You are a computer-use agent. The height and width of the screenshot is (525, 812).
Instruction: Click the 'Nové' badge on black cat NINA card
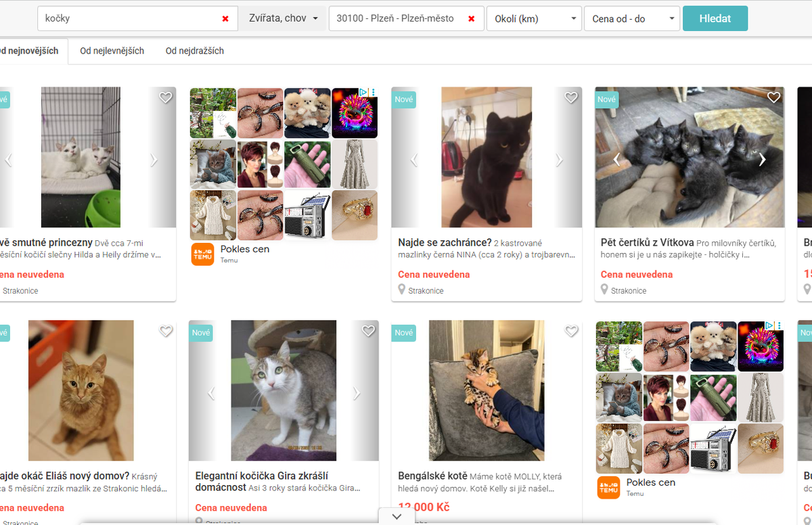pyautogui.click(x=404, y=99)
